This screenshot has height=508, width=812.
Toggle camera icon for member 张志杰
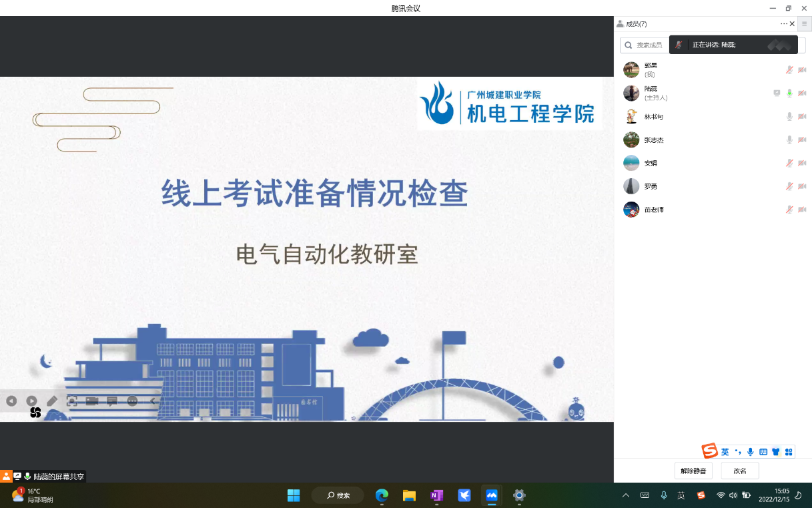pos(802,140)
